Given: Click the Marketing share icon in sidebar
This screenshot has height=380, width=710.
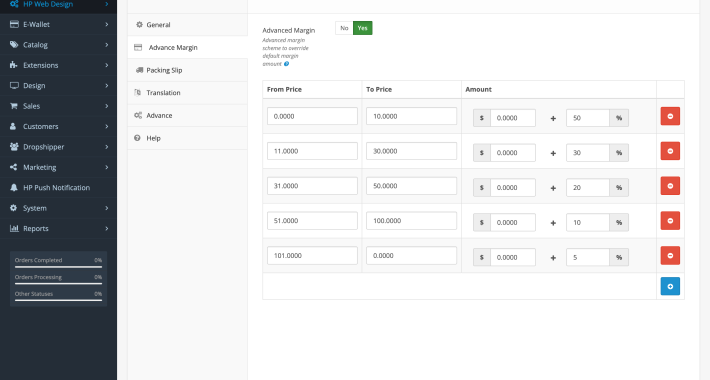Looking at the screenshot, I should pyautogui.click(x=14, y=167).
